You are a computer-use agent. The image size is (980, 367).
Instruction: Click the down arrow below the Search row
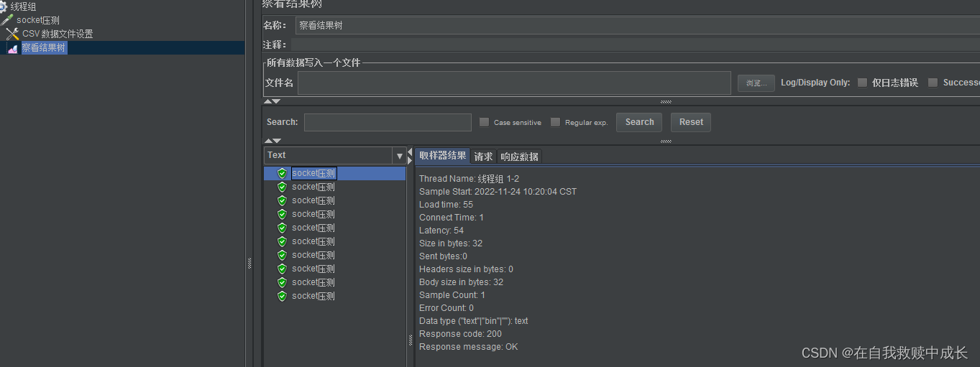tap(277, 141)
